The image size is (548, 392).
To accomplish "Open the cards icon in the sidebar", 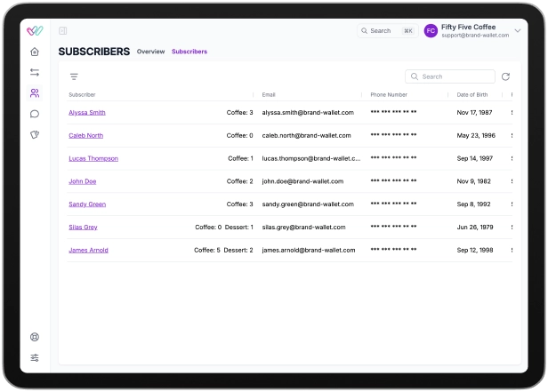I will (x=35, y=134).
